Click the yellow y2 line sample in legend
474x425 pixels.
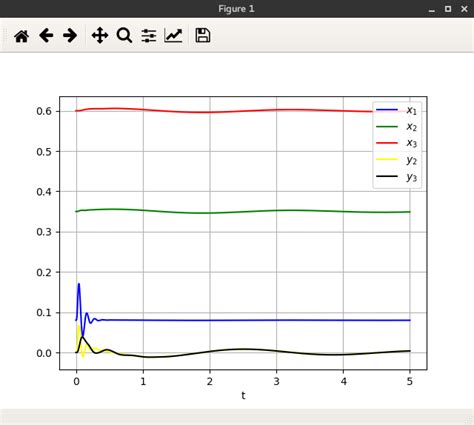[387, 159]
